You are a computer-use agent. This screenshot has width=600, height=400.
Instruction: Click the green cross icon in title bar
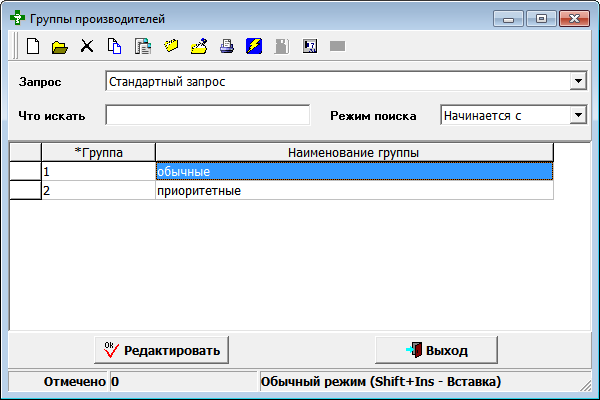coord(17,18)
